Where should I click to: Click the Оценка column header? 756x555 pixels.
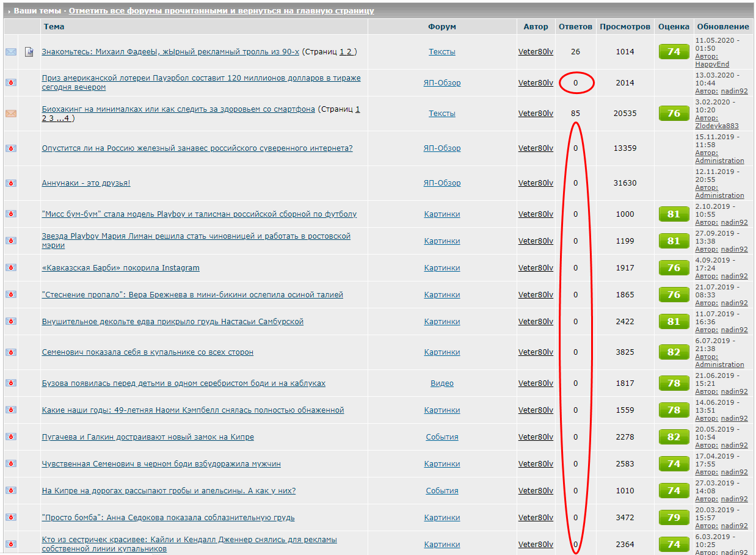pos(674,26)
